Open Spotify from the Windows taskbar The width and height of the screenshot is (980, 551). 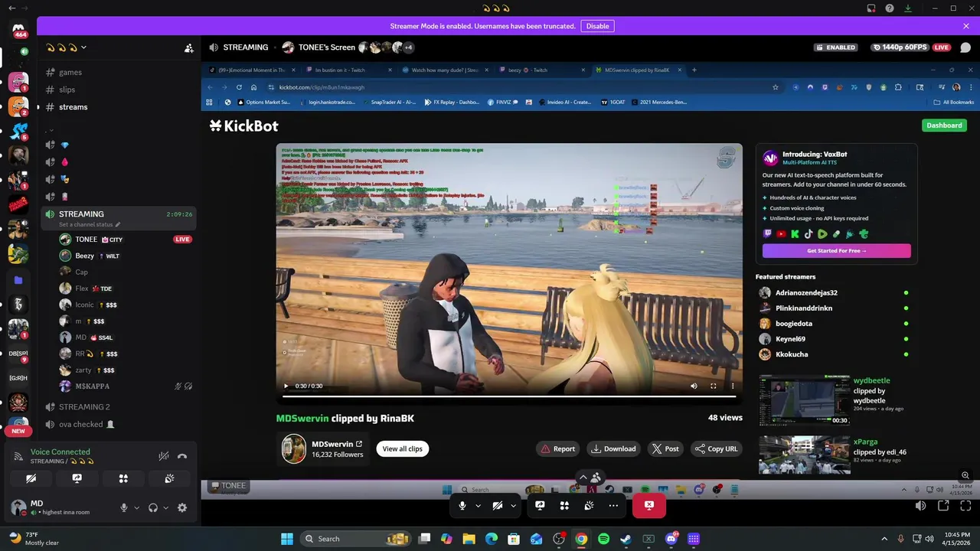pyautogui.click(x=603, y=539)
